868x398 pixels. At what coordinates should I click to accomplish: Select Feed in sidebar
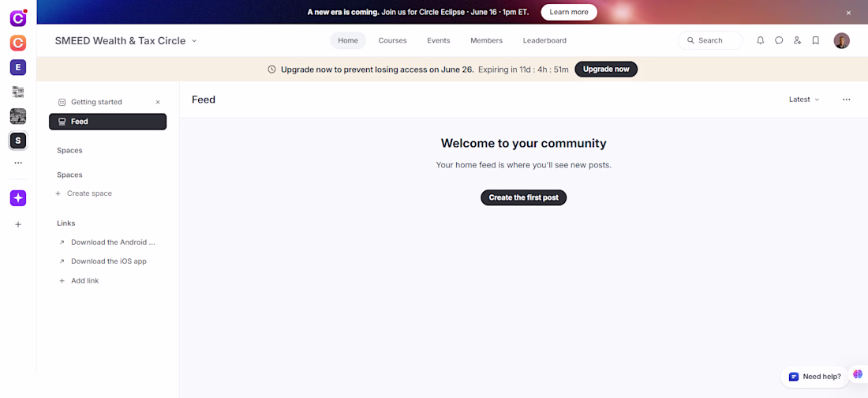click(x=108, y=122)
